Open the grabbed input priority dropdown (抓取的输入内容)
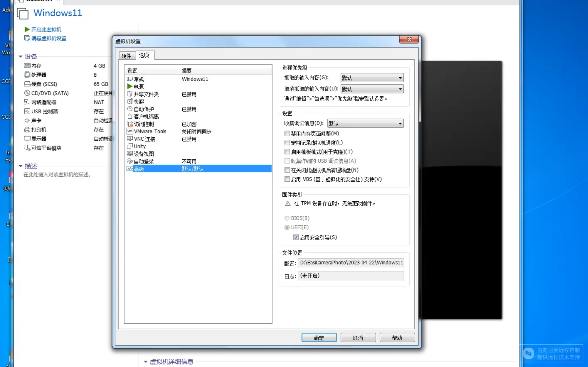588x367 pixels. tap(372, 78)
